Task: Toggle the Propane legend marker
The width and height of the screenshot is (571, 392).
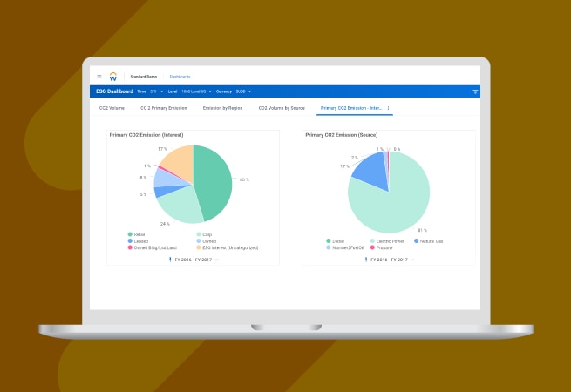Action: pyautogui.click(x=329, y=247)
